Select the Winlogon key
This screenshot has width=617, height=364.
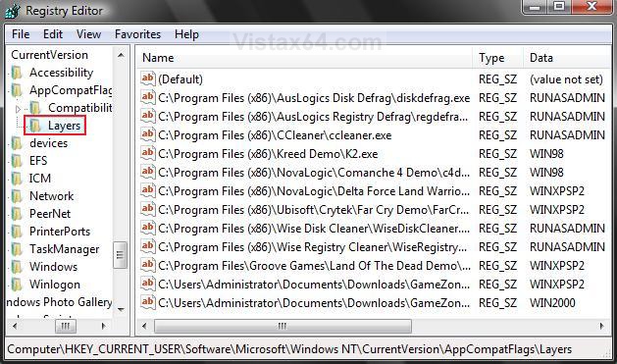pyautogui.click(x=55, y=285)
